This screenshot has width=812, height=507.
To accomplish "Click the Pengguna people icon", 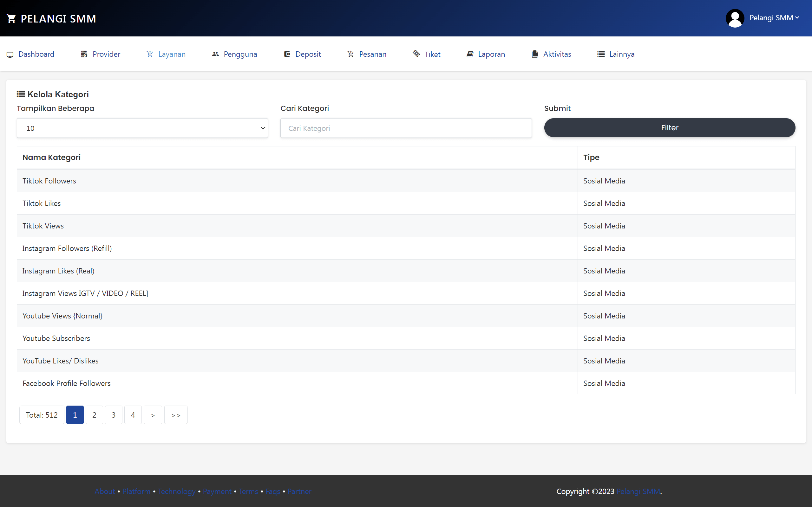I will point(215,54).
